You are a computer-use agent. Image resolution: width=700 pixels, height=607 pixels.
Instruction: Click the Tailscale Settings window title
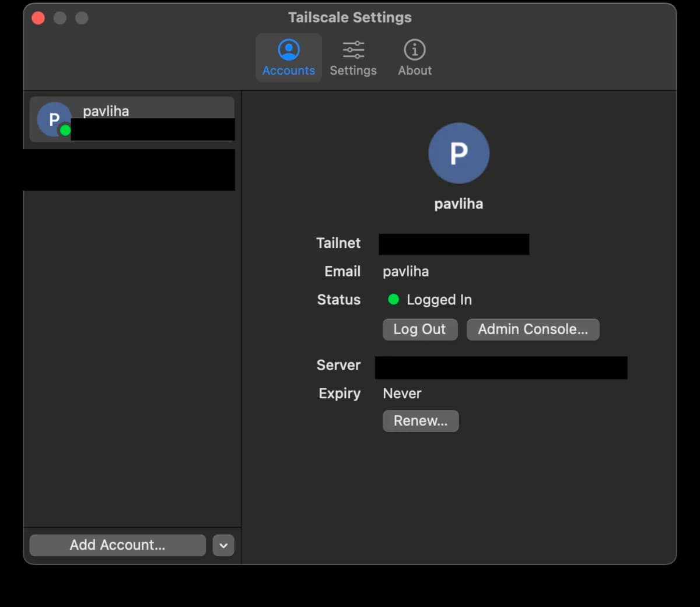click(x=350, y=17)
